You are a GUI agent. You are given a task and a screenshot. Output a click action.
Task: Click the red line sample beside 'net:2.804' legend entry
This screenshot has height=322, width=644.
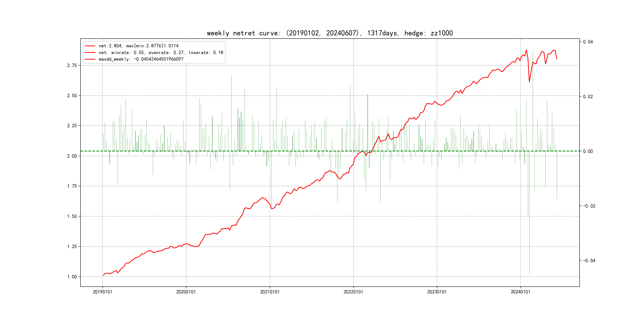90,46
